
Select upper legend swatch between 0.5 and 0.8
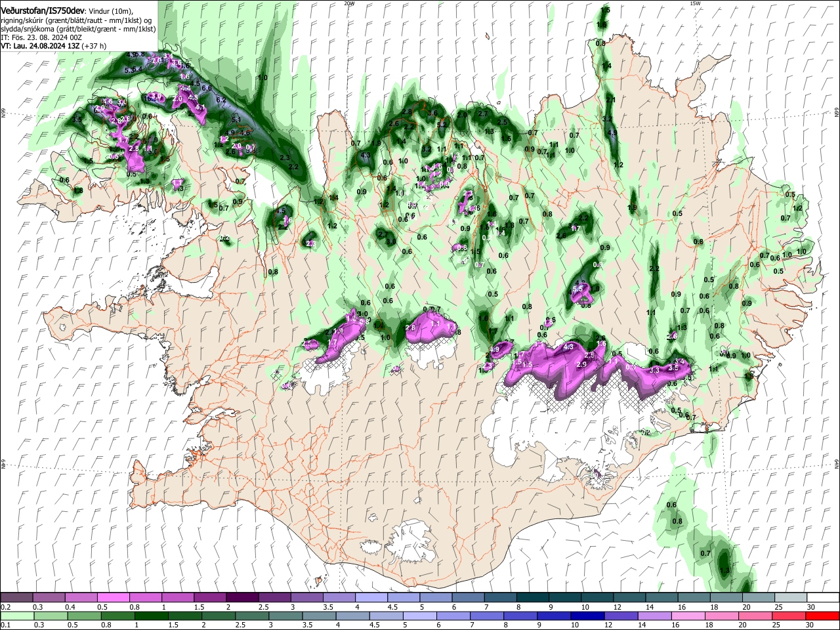pos(113,598)
